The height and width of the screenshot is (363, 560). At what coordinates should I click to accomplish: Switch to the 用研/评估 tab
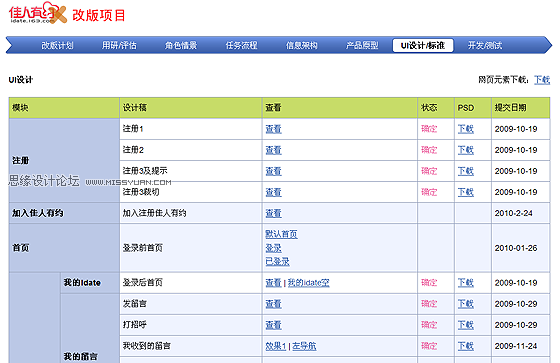click(119, 46)
